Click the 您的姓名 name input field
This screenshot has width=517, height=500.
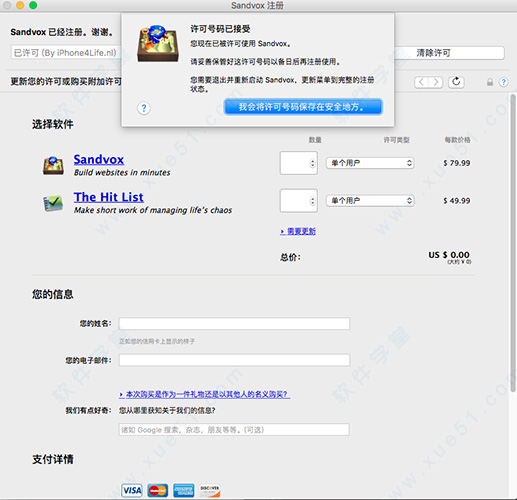[x=234, y=324]
